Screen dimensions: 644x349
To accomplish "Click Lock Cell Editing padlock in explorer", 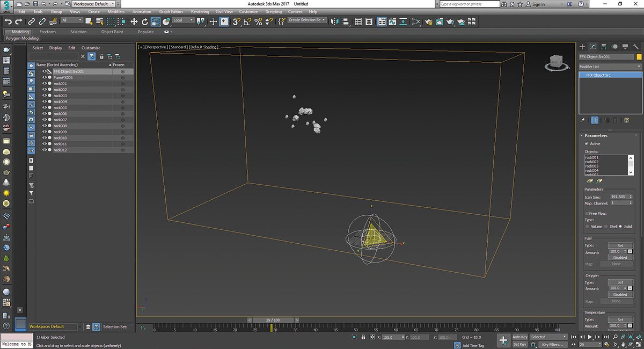I will [101, 56].
